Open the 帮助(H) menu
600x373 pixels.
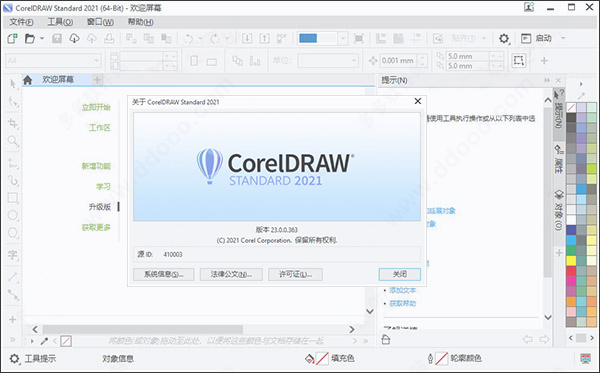tap(140, 22)
